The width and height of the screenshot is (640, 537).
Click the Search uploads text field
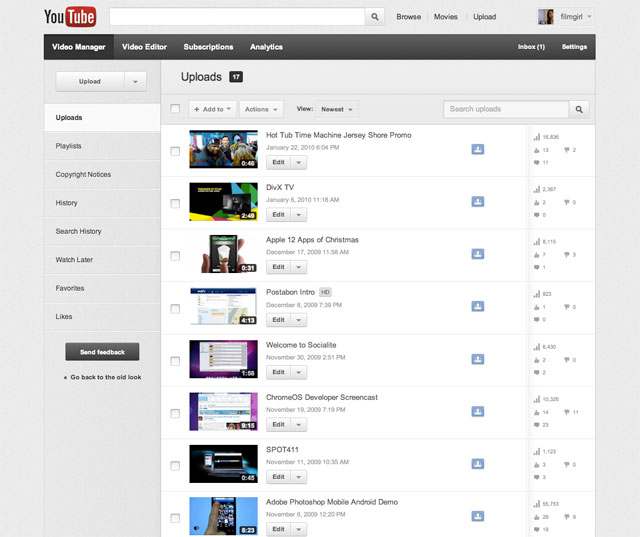pyautogui.click(x=506, y=109)
